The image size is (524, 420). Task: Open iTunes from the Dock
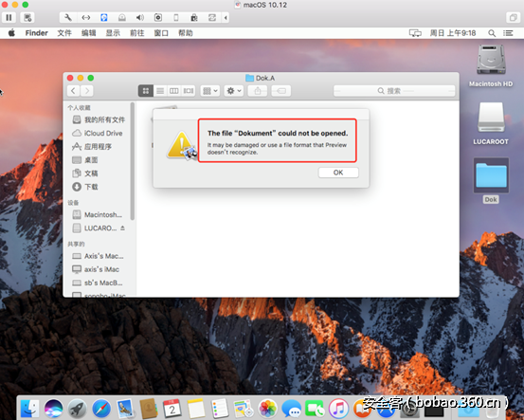[x=338, y=409]
